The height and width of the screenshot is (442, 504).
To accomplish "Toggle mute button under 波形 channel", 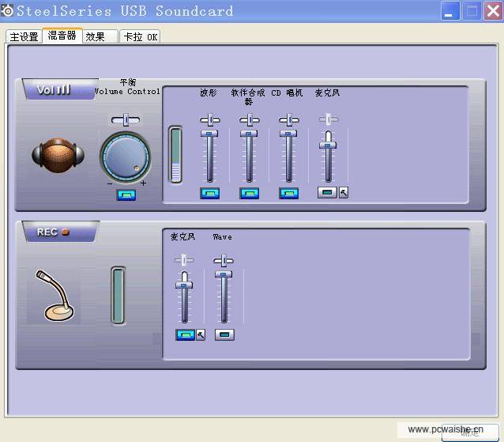I will pos(209,193).
